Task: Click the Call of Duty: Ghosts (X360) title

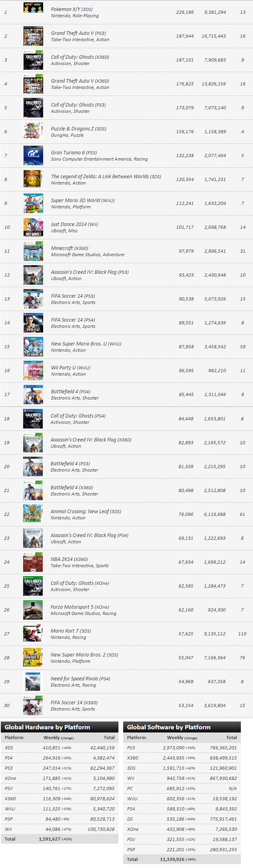Action: (80, 57)
